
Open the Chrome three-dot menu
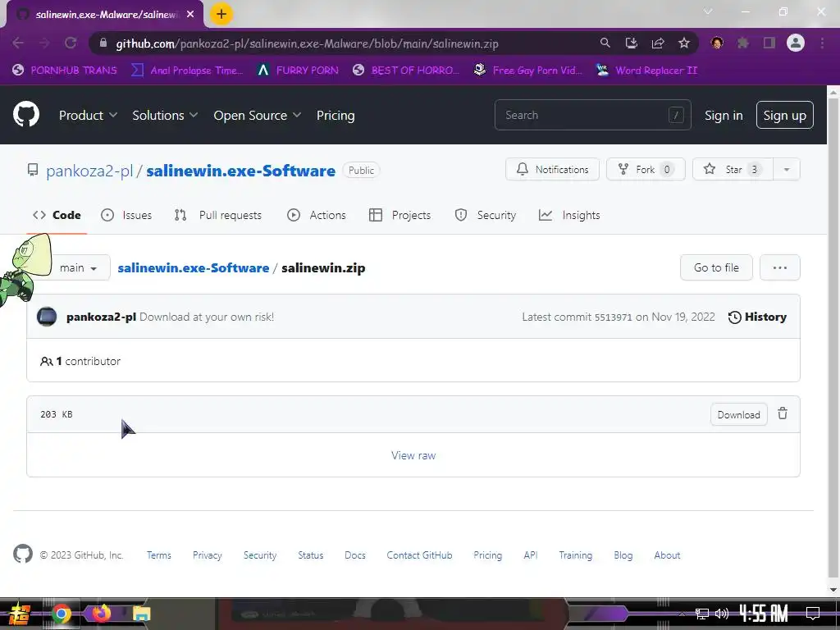click(x=822, y=43)
